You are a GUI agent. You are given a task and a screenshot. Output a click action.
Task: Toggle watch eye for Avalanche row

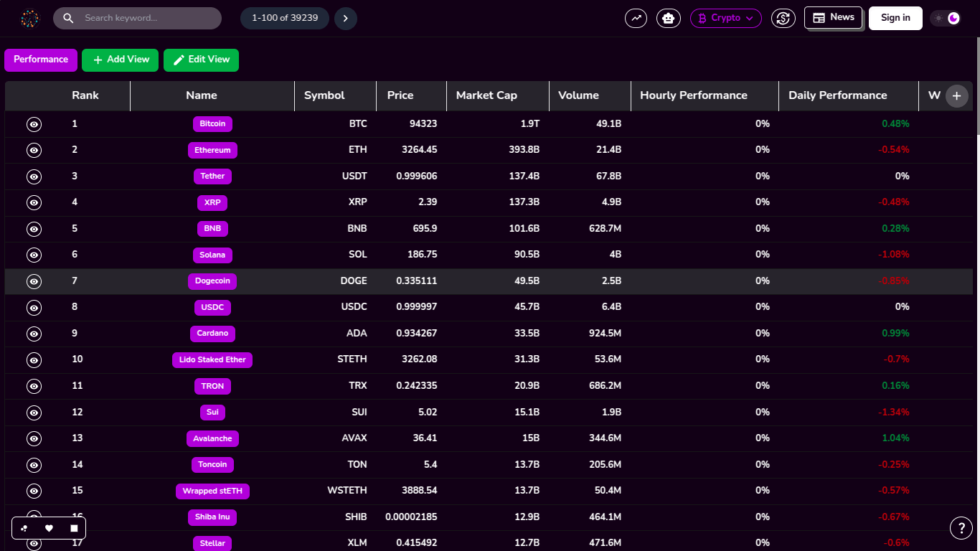click(34, 438)
